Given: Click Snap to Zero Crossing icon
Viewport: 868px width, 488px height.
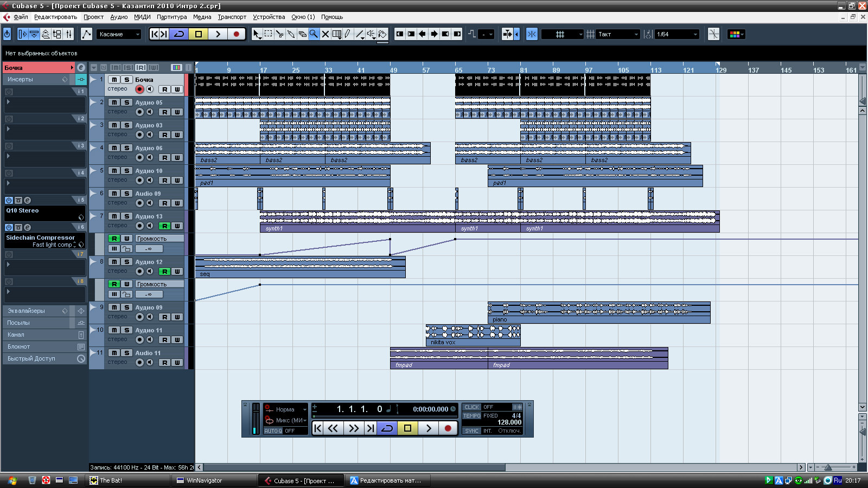Looking at the screenshot, I should point(713,34).
